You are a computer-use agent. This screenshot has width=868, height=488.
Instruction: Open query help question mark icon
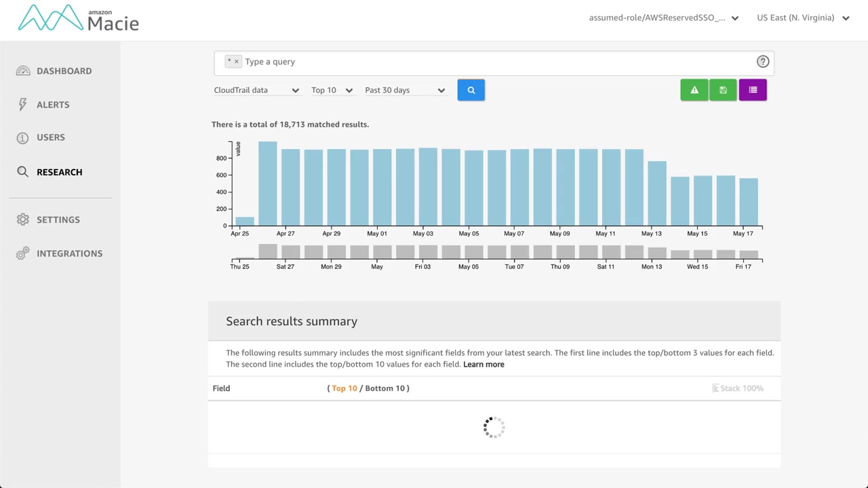(x=763, y=62)
